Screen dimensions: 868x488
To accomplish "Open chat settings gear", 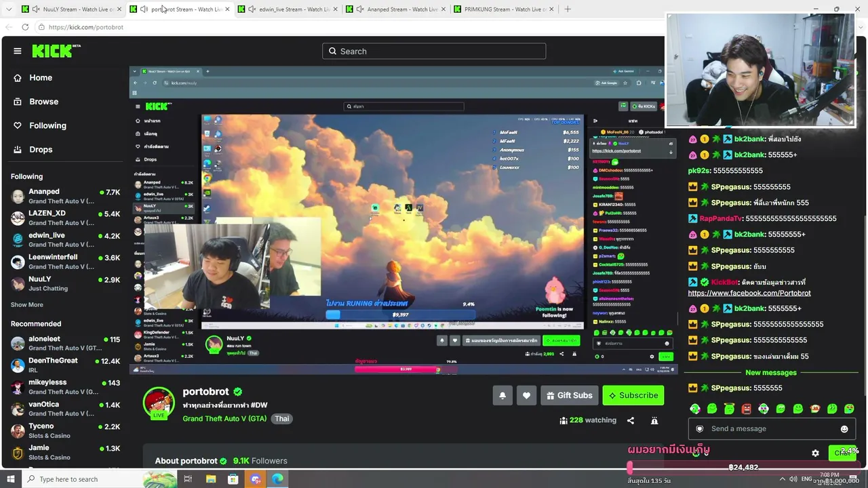I will pyautogui.click(x=816, y=453).
